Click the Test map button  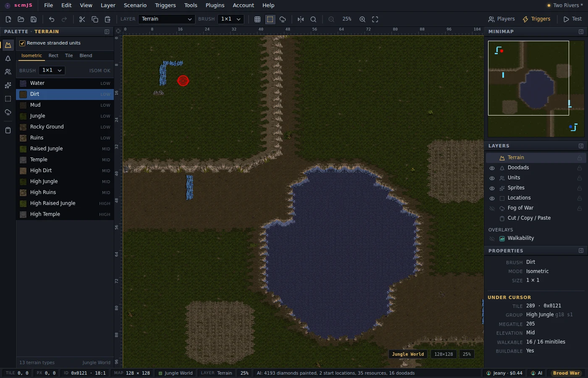572,19
